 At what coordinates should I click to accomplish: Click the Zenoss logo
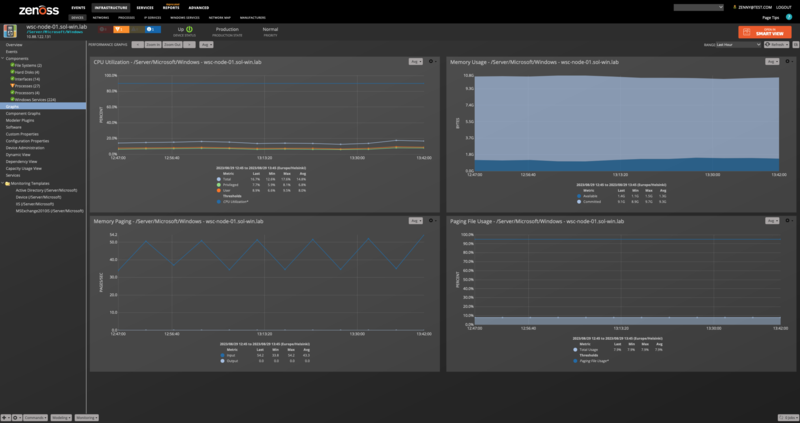click(39, 10)
